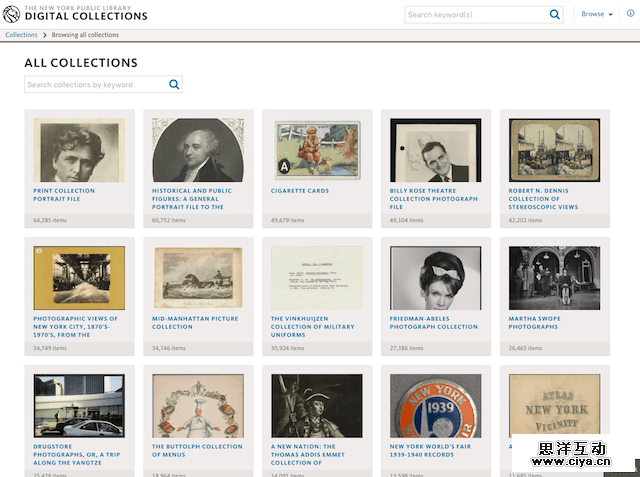Open the Browse dropdown menu
The height and width of the screenshot is (477, 640).
click(x=597, y=14)
